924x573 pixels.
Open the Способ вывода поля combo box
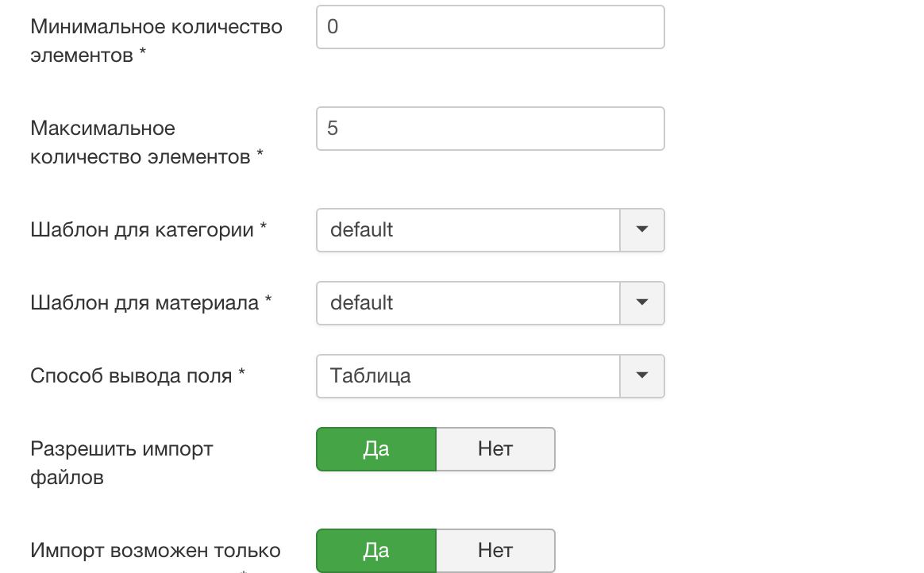(468, 376)
